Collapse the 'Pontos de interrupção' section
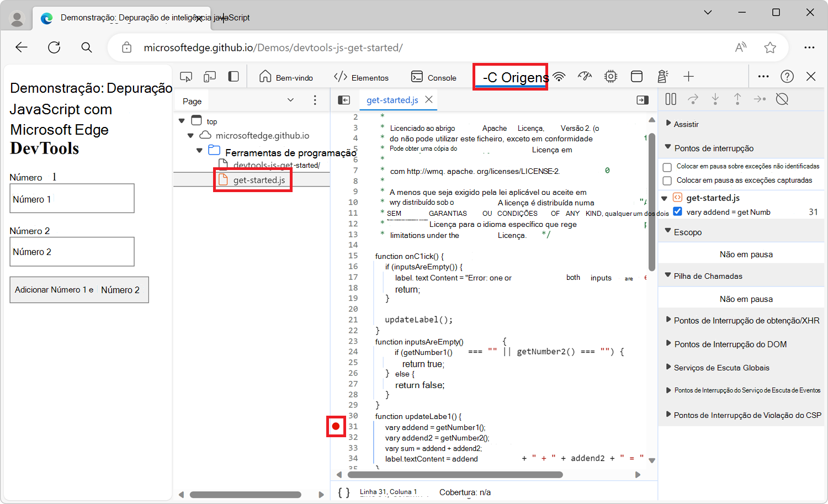 668,148
